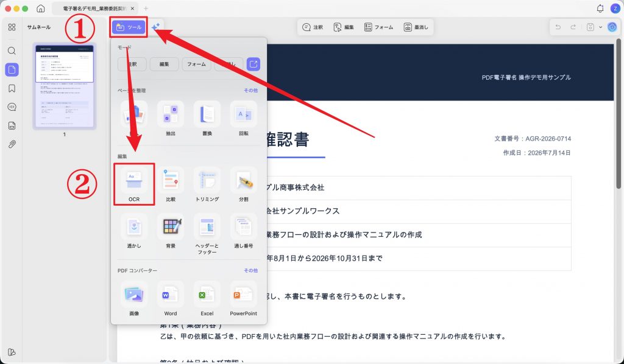
Task: Click the 文書番号:AGR-2026-0714 text
Action: [x=533, y=139]
